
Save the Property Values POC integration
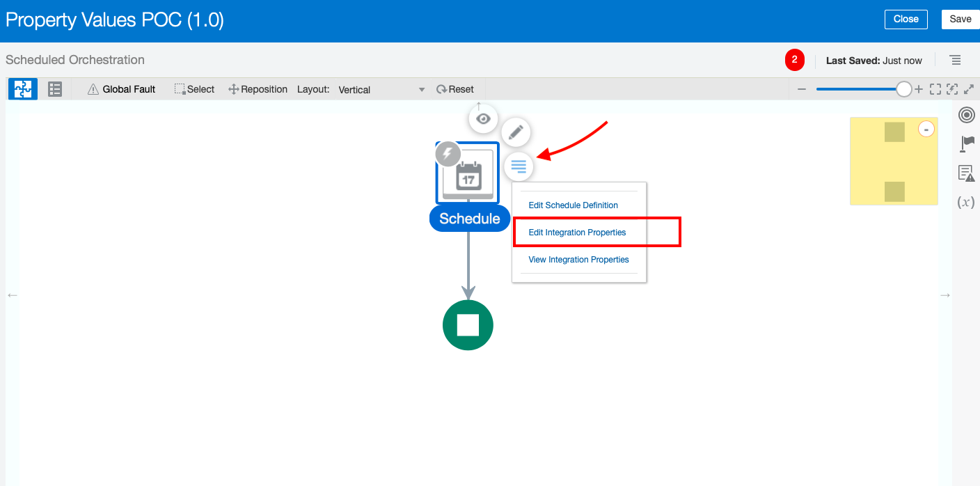pyautogui.click(x=960, y=19)
